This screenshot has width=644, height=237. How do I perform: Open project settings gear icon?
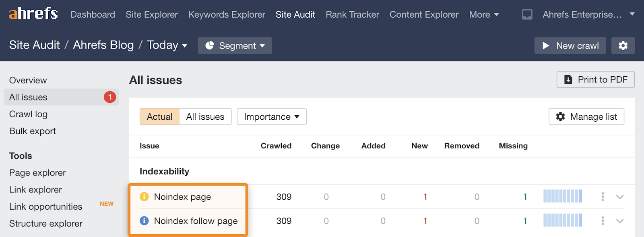[623, 46]
